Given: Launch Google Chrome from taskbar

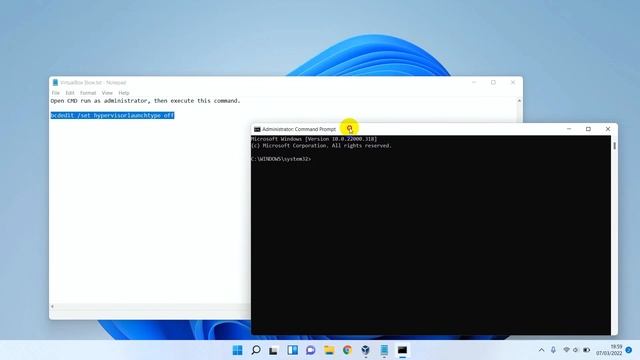Looking at the screenshot, I should (x=347, y=350).
